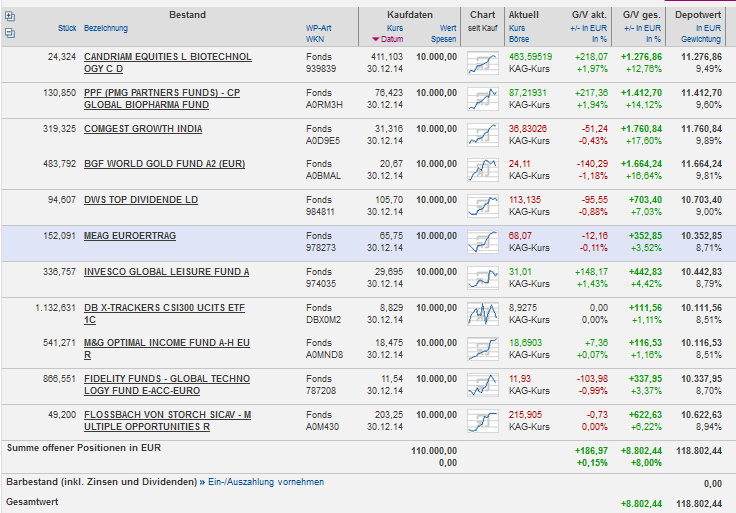The width and height of the screenshot is (736, 513).
Task: Sort by Stück column header
Action: [x=67, y=28]
